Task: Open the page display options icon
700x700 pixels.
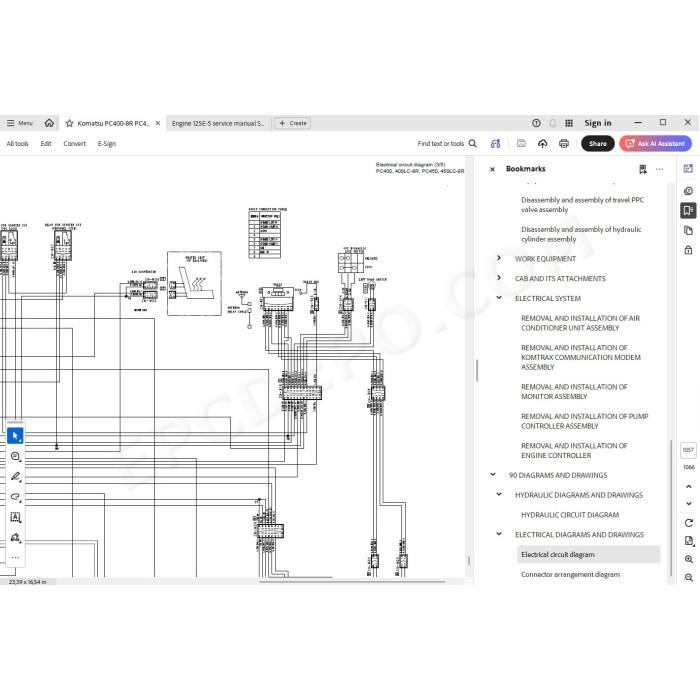Action: (x=688, y=541)
